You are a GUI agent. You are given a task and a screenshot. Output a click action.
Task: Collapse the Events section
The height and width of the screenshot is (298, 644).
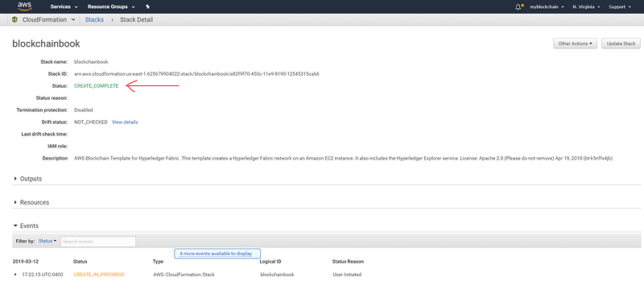click(x=26, y=226)
